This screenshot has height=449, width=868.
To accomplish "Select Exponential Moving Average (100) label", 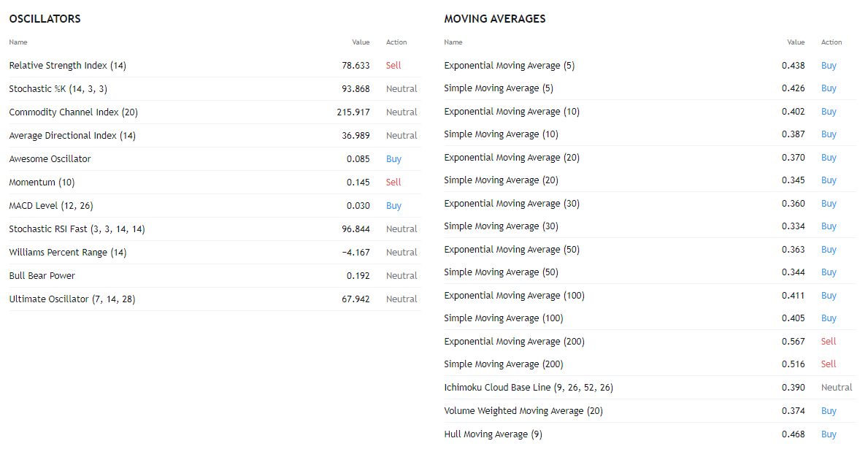I will (x=514, y=295).
